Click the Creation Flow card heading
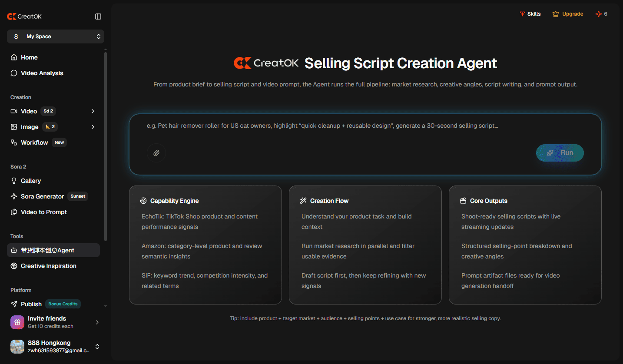Viewport: 623px width, 364px height. click(x=329, y=201)
